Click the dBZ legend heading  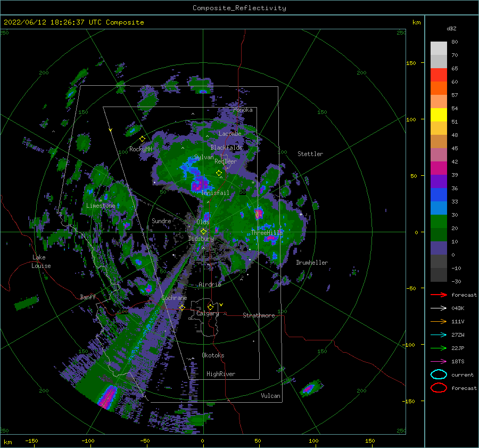[451, 28]
